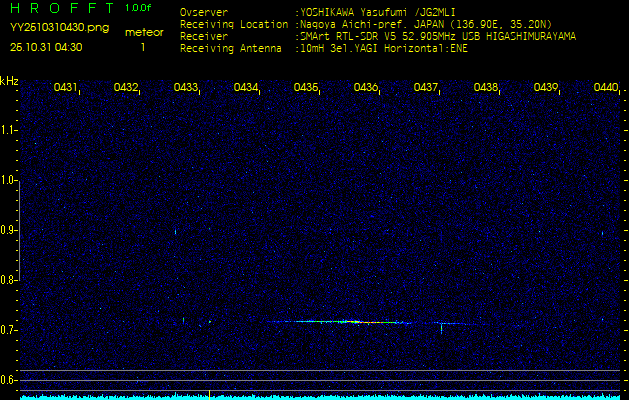Click the yellow meteor label

pyautogui.click(x=144, y=32)
